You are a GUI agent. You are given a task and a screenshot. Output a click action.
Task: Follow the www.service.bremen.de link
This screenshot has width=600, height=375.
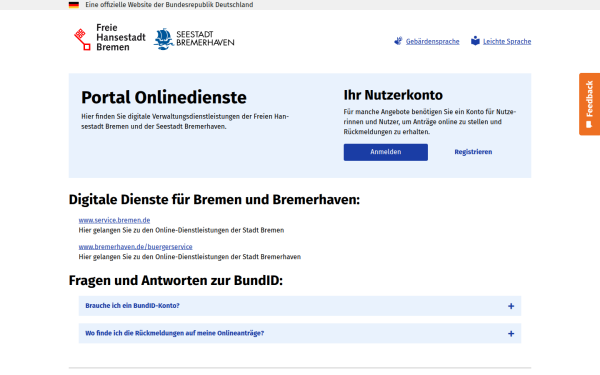pos(114,220)
